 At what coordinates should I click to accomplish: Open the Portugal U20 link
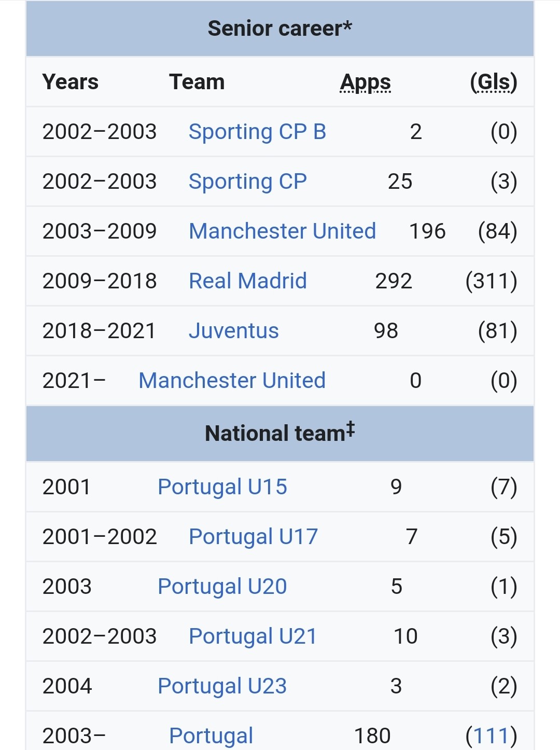click(222, 587)
